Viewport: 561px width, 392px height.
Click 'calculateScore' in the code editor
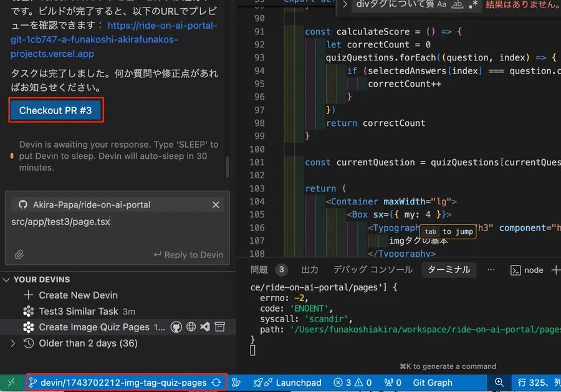click(373, 32)
